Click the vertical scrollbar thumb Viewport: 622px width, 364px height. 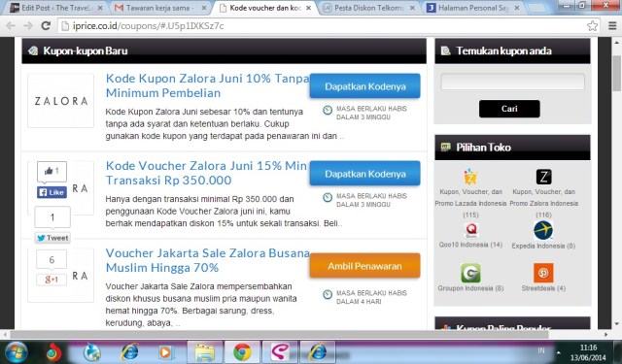click(616, 73)
